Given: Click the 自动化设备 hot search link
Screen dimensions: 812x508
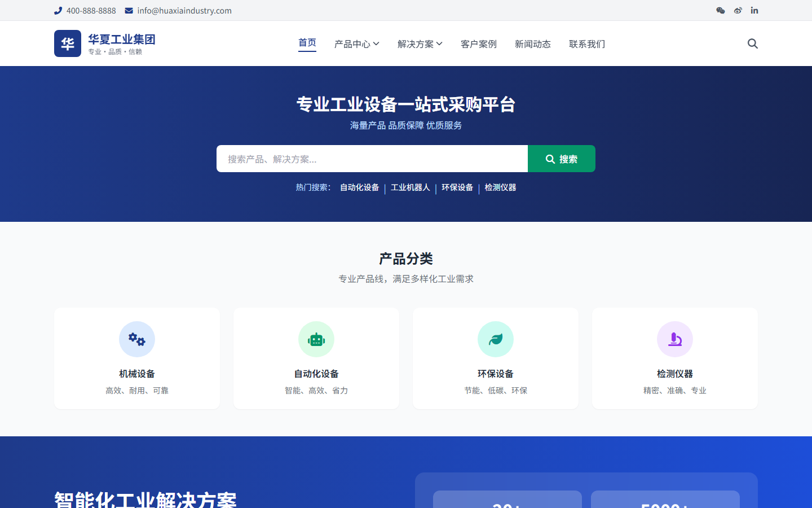Looking at the screenshot, I should click(x=360, y=187).
